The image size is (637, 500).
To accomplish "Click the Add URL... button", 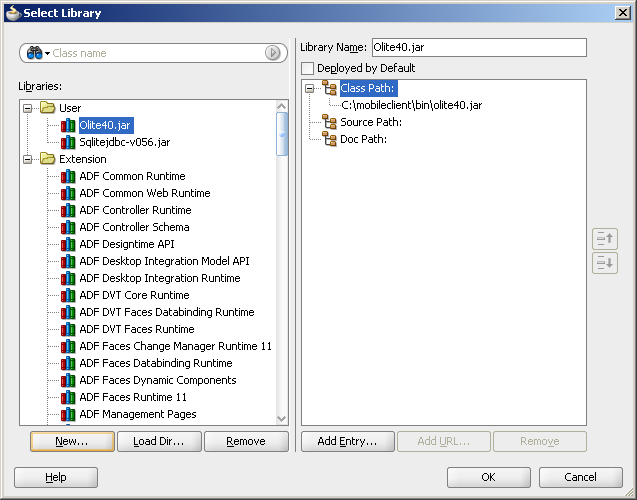I will click(x=444, y=441).
